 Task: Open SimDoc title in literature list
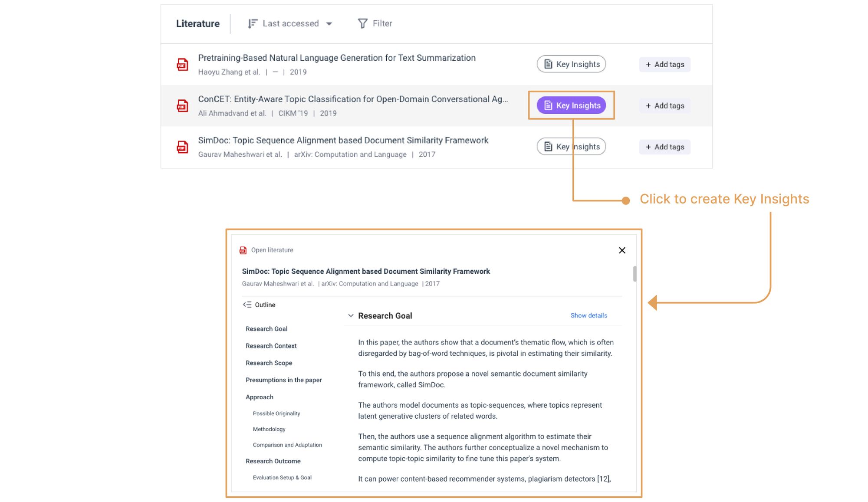tap(343, 140)
